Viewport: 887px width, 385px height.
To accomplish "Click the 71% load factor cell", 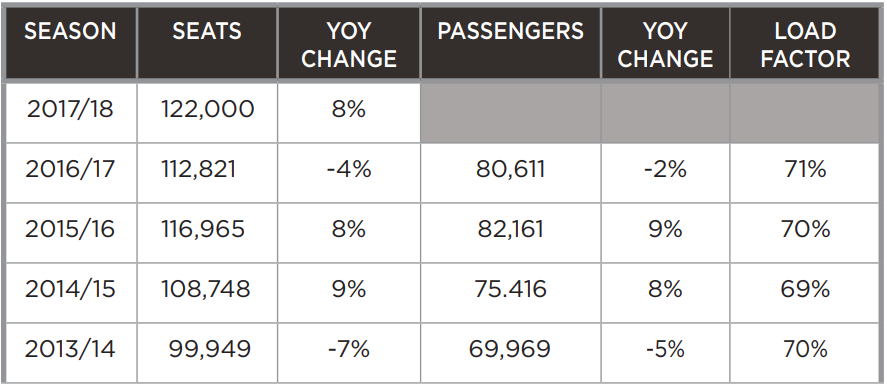I will coord(805,172).
